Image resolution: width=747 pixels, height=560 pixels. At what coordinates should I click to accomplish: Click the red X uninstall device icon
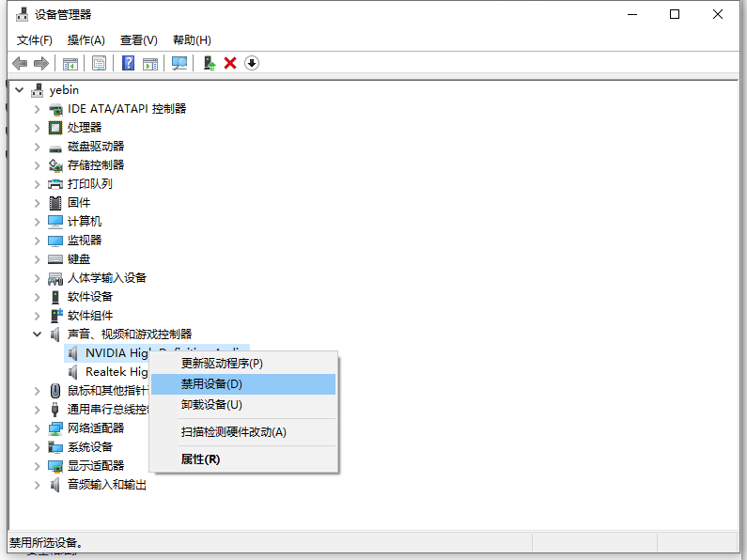pyautogui.click(x=230, y=63)
